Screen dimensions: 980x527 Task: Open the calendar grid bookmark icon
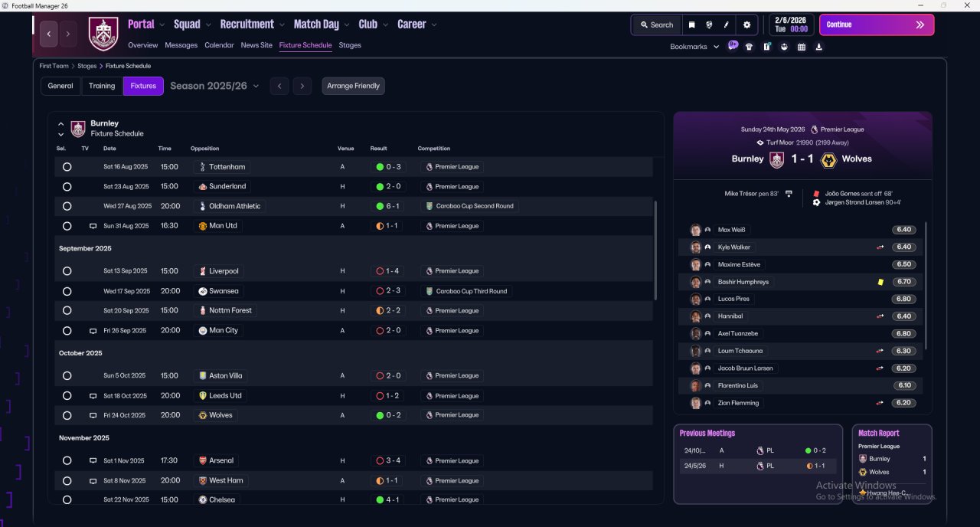[x=802, y=47]
